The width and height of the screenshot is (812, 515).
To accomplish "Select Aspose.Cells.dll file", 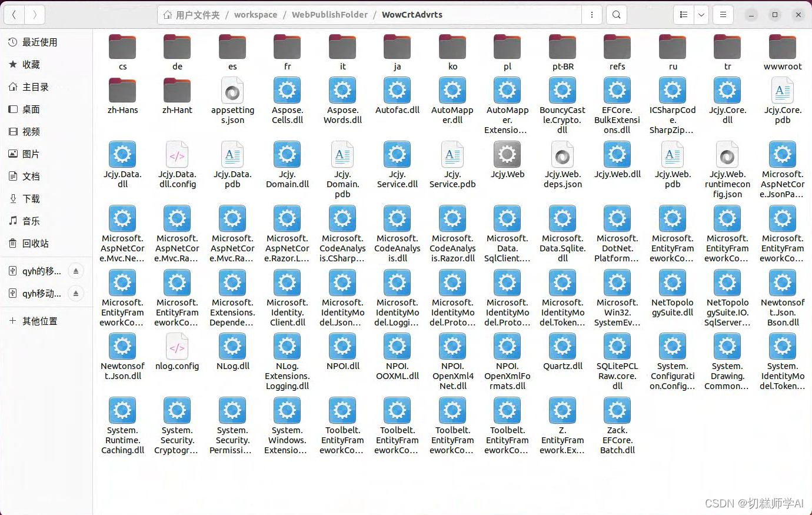I will [x=287, y=101].
